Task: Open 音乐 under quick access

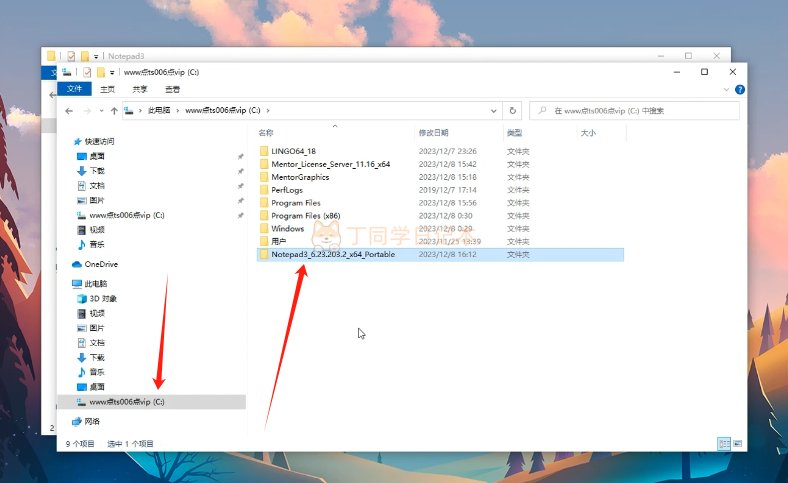Action: 97,244
